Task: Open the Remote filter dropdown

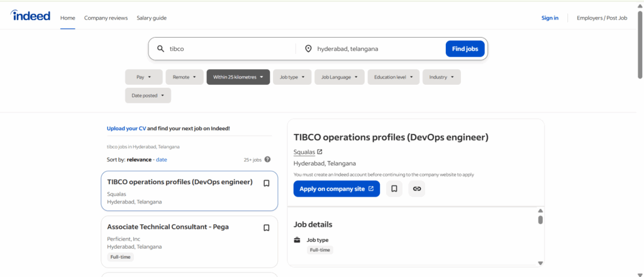Action: pyautogui.click(x=184, y=77)
